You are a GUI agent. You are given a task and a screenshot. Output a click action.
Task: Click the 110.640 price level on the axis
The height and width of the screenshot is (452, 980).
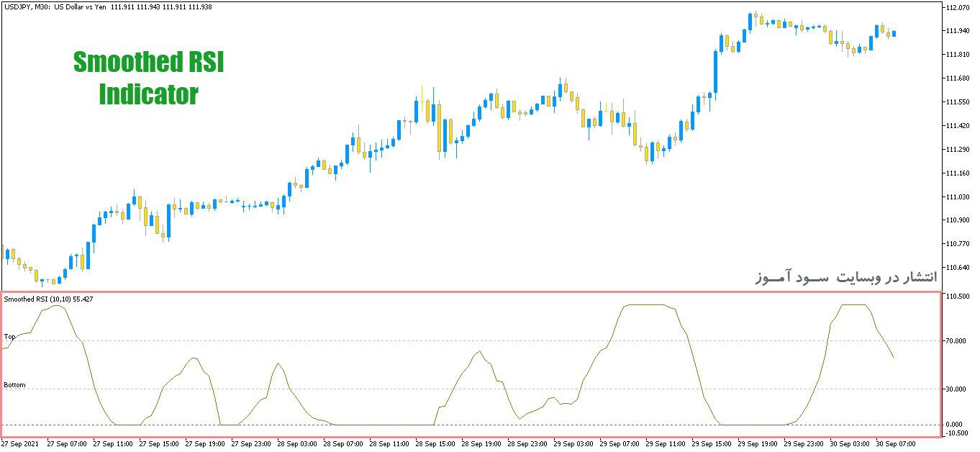pos(959,268)
